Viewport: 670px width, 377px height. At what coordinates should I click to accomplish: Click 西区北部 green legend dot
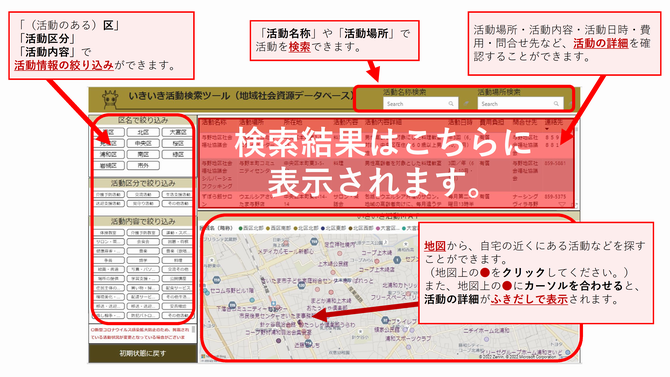click(x=241, y=228)
